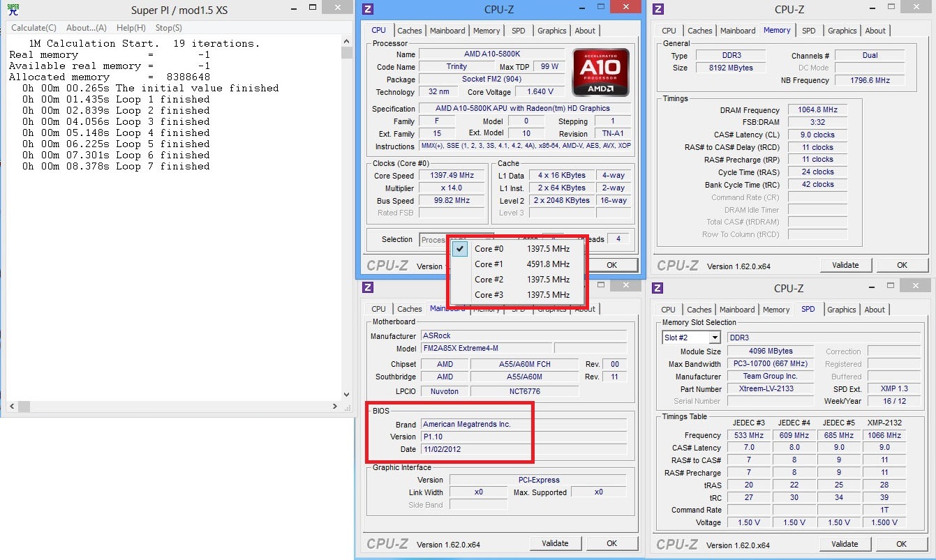Viewport: 936px width, 560px height.
Task: Open SPD tab in CPU-Z memory timings window
Action: point(808,31)
